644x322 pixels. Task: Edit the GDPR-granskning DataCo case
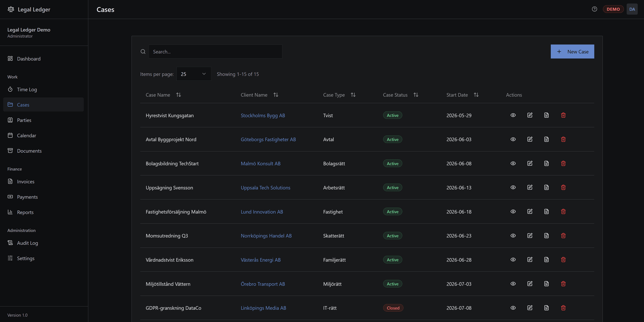click(x=530, y=308)
